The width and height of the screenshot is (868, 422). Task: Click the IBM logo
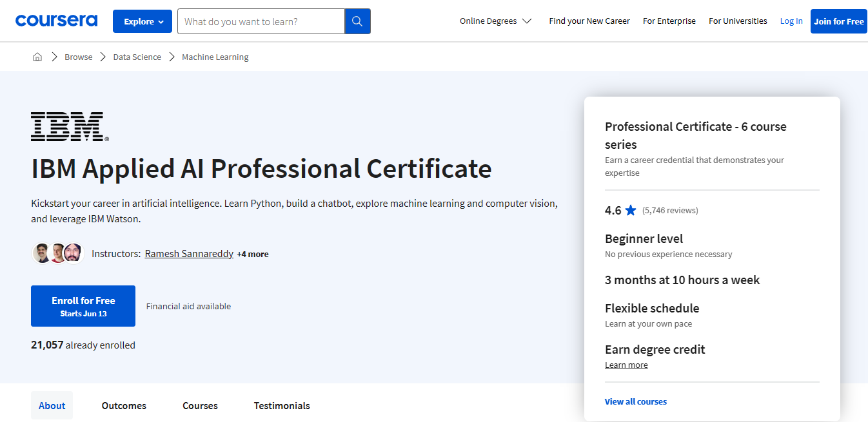point(70,126)
